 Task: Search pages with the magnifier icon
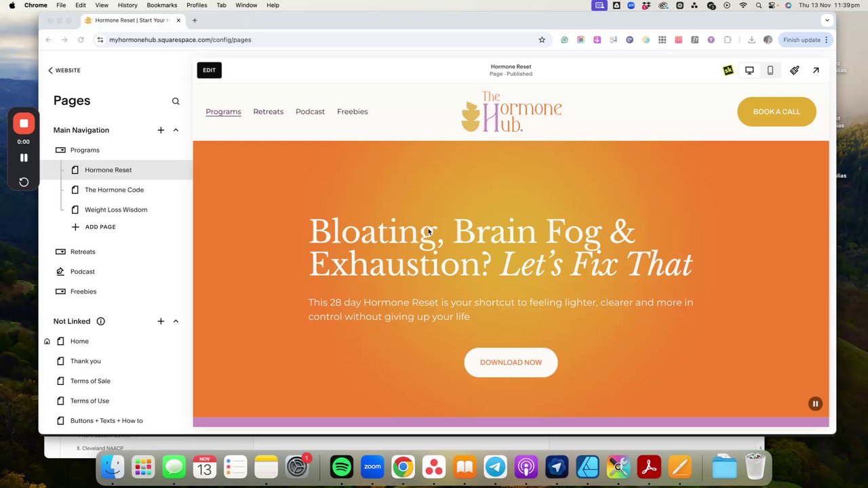pyautogui.click(x=176, y=101)
